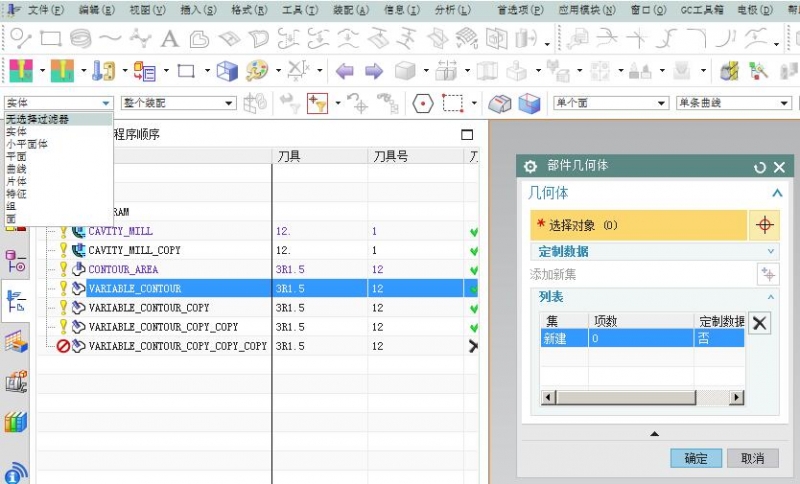Select the CAVITY_MILL operation
Image resolution: width=800 pixels, height=484 pixels.
(x=120, y=231)
